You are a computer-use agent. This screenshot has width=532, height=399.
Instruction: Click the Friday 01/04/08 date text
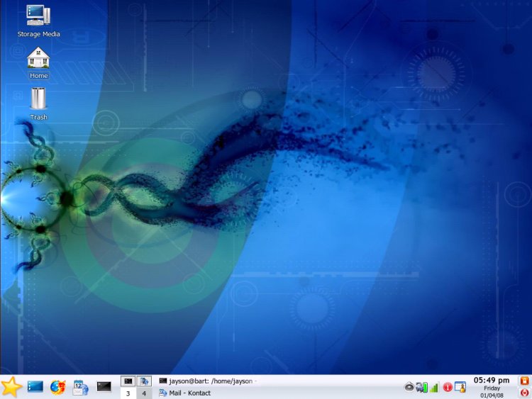tap(492, 392)
